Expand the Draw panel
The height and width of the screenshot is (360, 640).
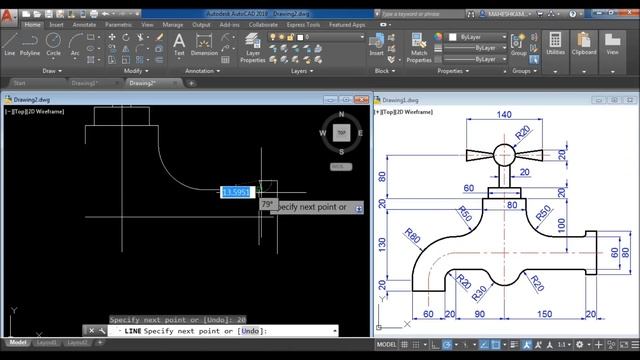52,71
